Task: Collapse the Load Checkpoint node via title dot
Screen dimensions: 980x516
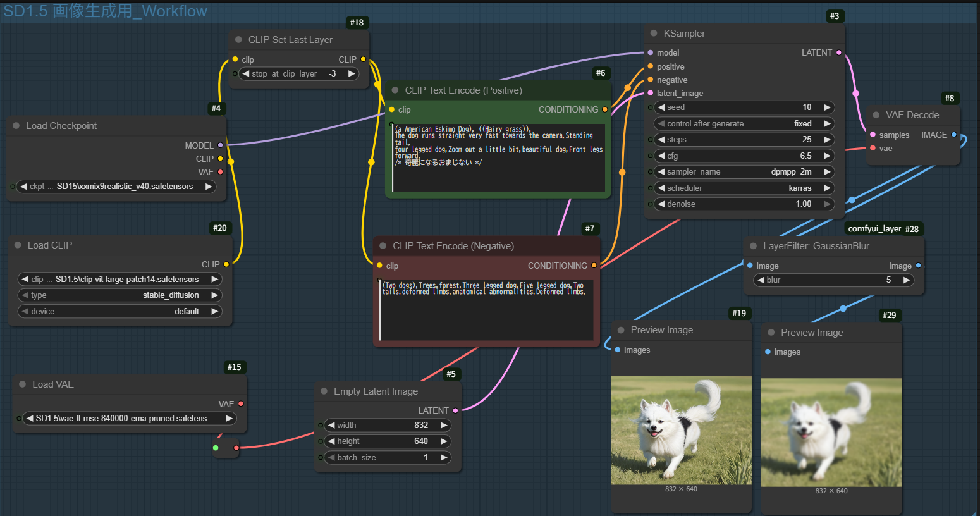Action: click(x=16, y=126)
